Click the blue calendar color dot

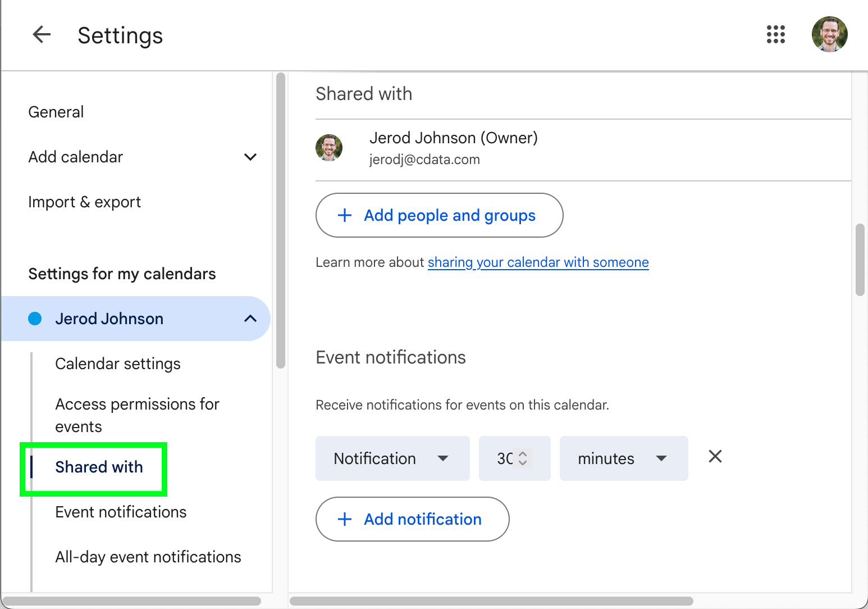pos(35,319)
